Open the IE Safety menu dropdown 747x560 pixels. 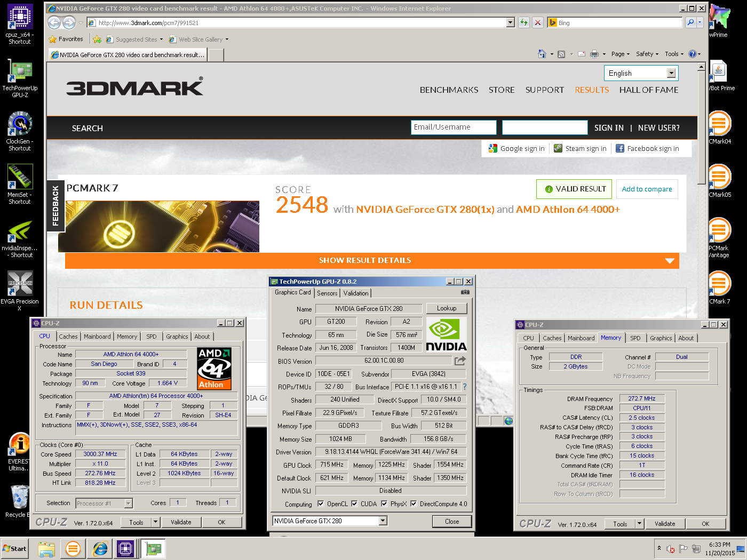tap(647, 54)
